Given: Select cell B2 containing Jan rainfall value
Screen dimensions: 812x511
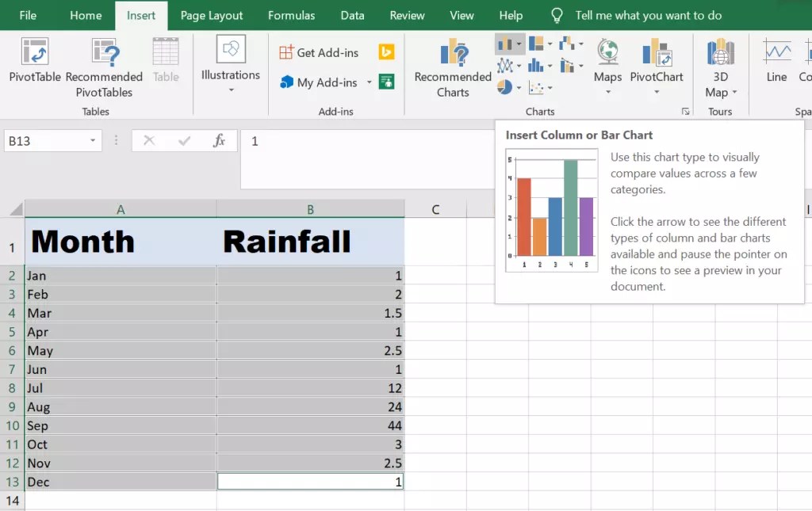Looking at the screenshot, I should pos(309,275).
